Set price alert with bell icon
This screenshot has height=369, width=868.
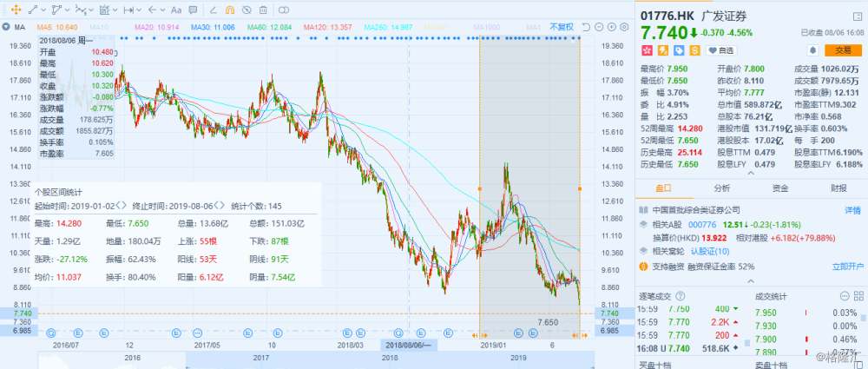pos(813,50)
